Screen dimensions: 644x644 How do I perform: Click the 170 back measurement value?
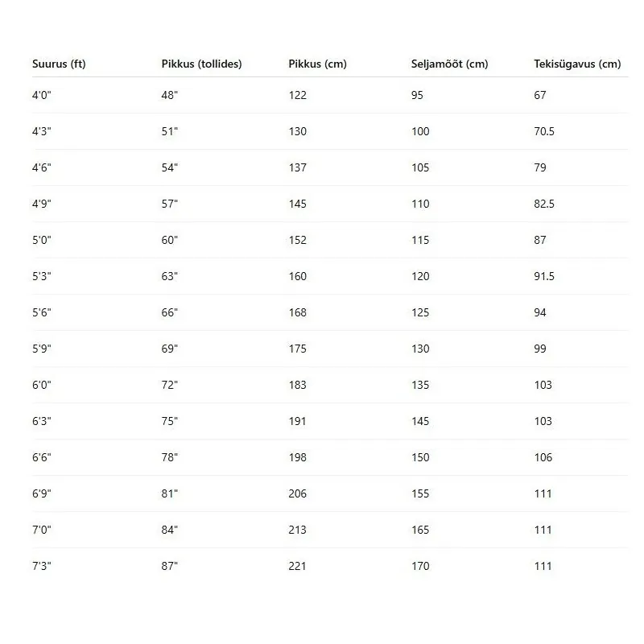(x=420, y=566)
